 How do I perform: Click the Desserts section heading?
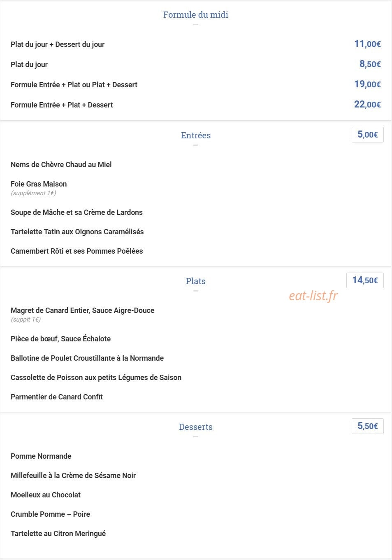[195, 427]
